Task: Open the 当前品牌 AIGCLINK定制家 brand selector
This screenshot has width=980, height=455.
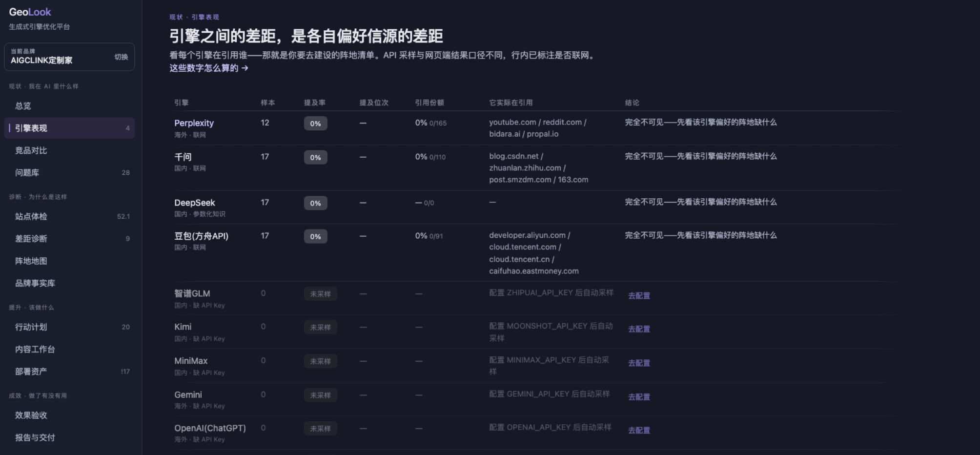Action: 69,57
